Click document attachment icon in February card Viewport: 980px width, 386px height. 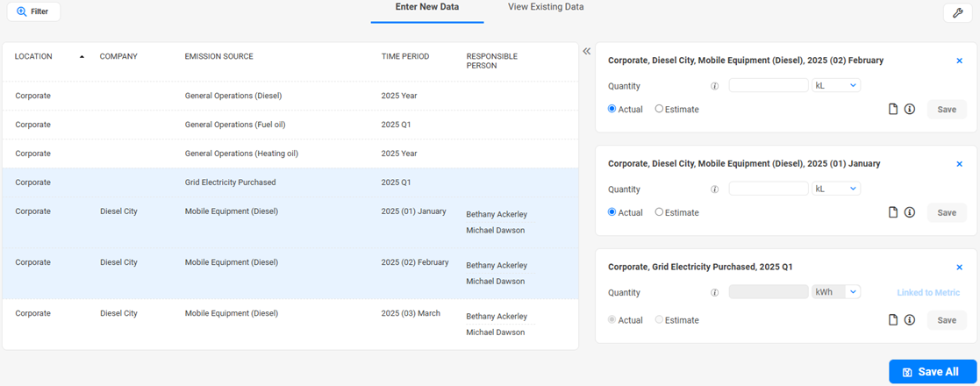894,110
